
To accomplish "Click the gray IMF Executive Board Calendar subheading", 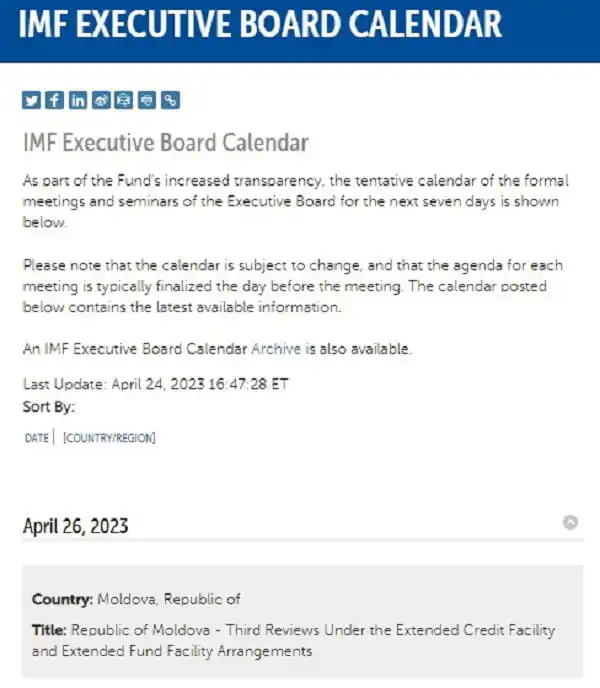I will pyautogui.click(x=165, y=143).
